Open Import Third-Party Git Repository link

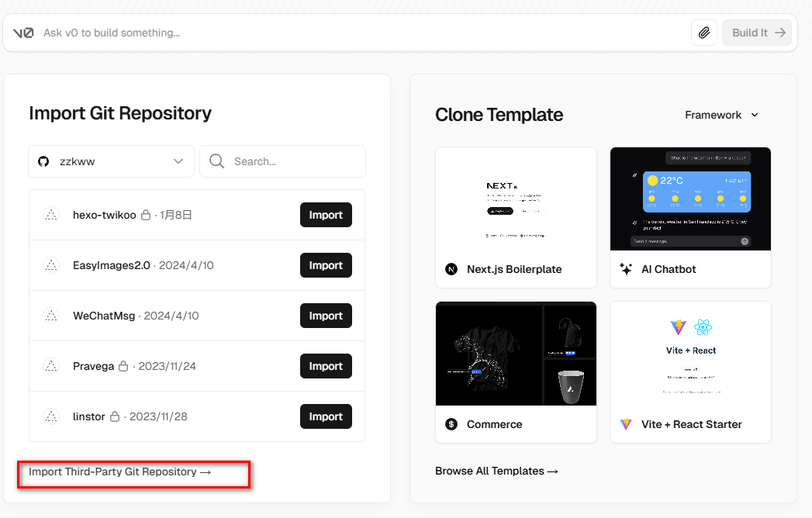119,471
